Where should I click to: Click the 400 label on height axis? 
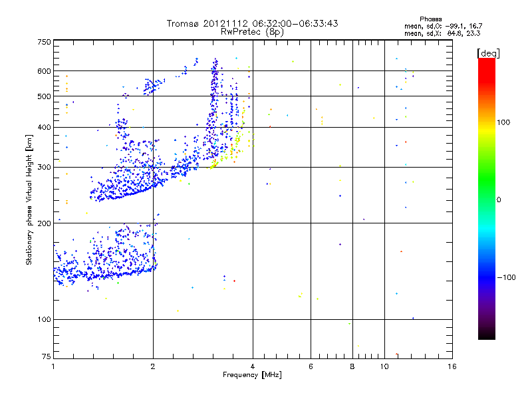pyautogui.click(x=44, y=127)
